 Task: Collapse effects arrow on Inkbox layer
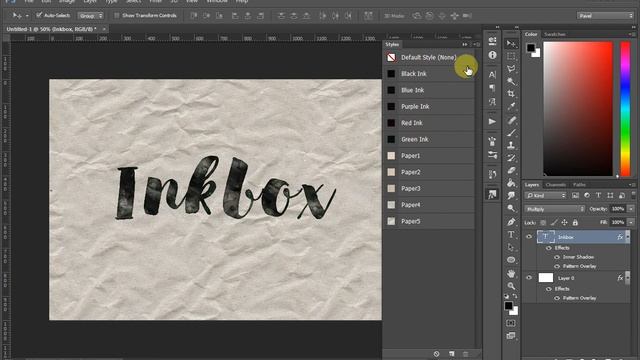pos(628,237)
